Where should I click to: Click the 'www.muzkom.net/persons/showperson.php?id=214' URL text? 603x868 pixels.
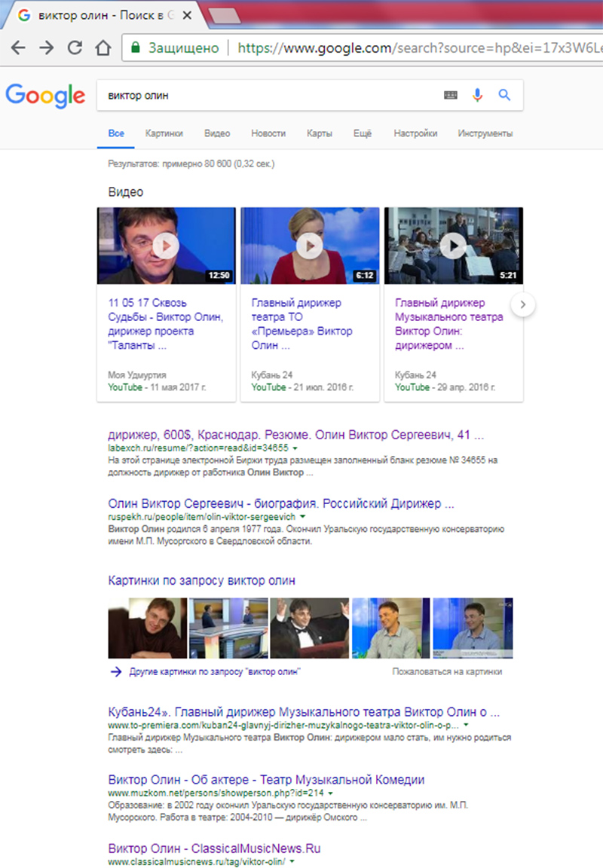[x=216, y=793]
